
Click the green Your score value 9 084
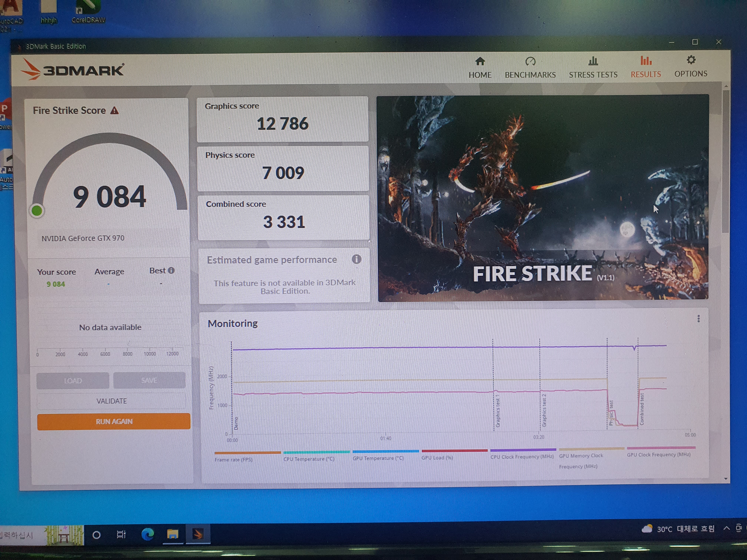click(56, 284)
